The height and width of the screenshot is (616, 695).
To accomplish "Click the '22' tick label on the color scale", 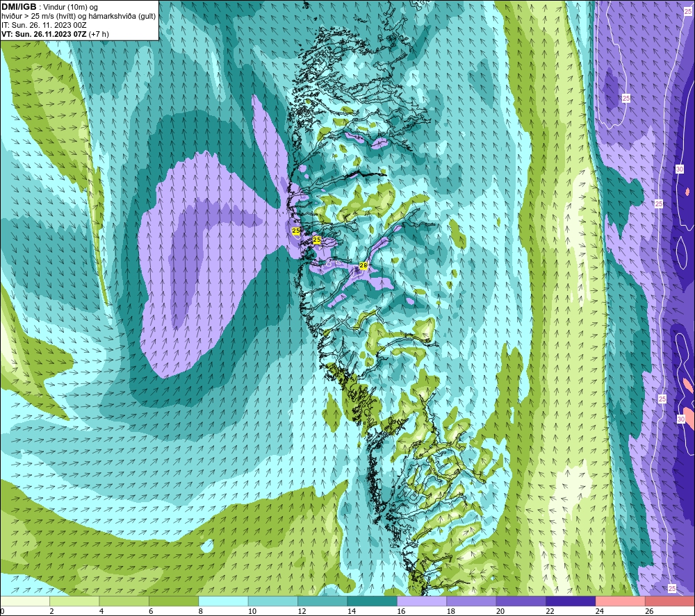I will pyautogui.click(x=550, y=611).
